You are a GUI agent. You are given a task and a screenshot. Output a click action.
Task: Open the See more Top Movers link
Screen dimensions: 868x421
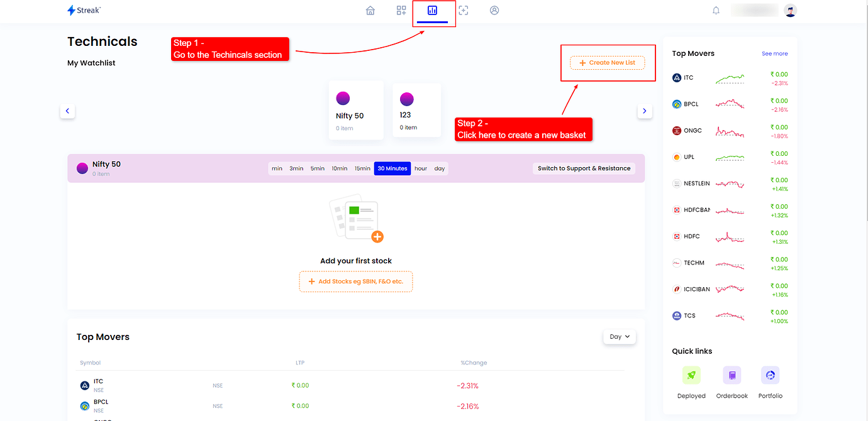click(x=774, y=53)
